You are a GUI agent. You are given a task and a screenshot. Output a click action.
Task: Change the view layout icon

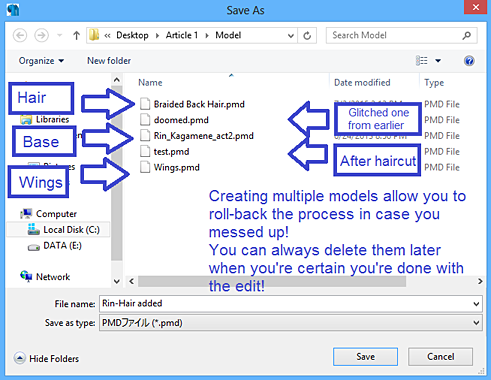pos(422,61)
